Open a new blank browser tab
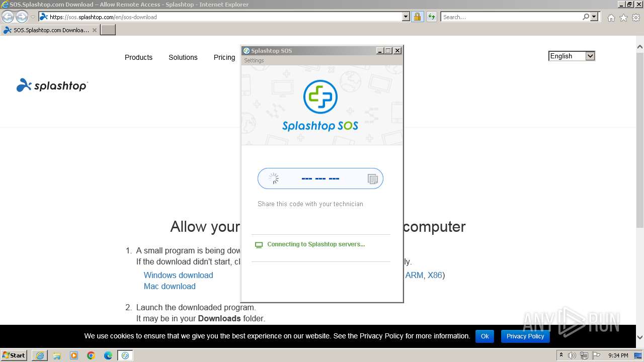The height and width of the screenshot is (362, 644). 108,30
